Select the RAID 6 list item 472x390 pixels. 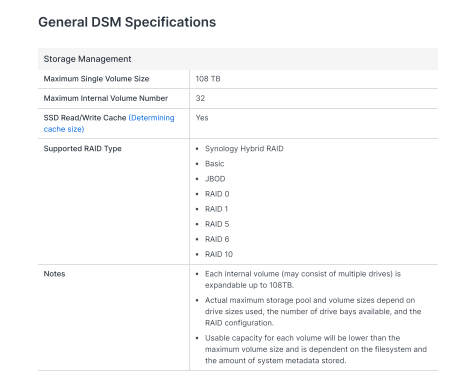tap(217, 239)
